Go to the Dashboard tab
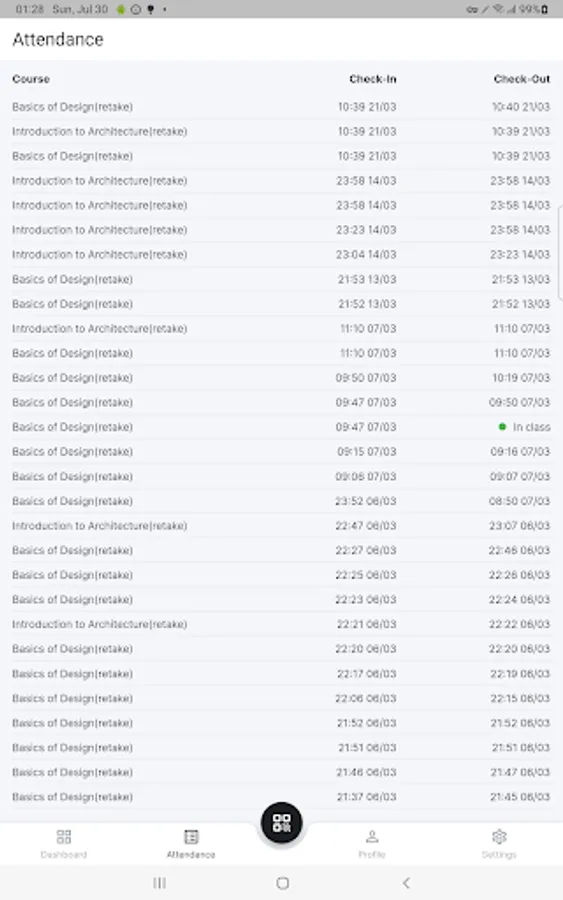Screen dimensions: 563x900 click(x=64, y=844)
